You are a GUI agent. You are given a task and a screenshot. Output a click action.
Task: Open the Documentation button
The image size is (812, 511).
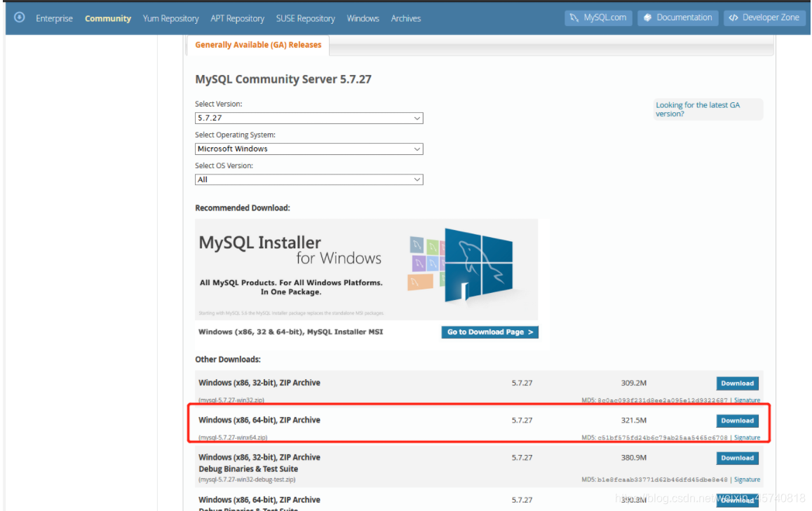(x=678, y=18)
